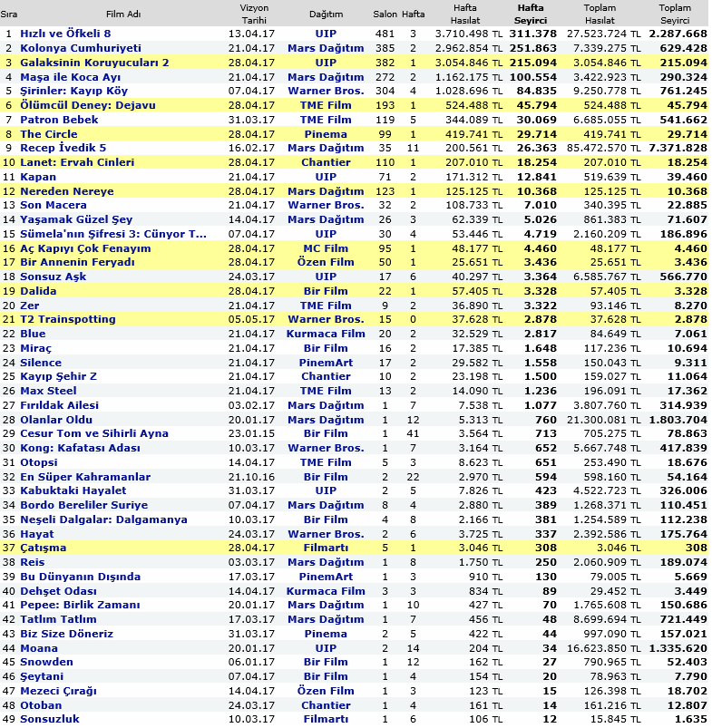This screenshot has height=728, width=712.
Task: Click Aç Kapıyı Çok Fenayım title
Action: click(85, 248)
